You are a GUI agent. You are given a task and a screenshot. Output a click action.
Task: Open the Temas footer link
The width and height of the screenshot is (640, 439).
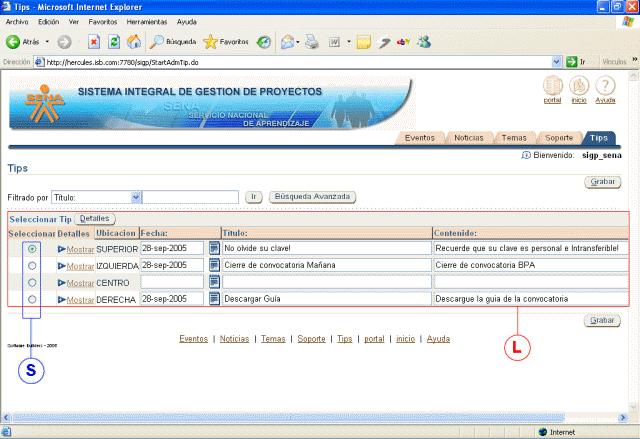pos(273,339)
